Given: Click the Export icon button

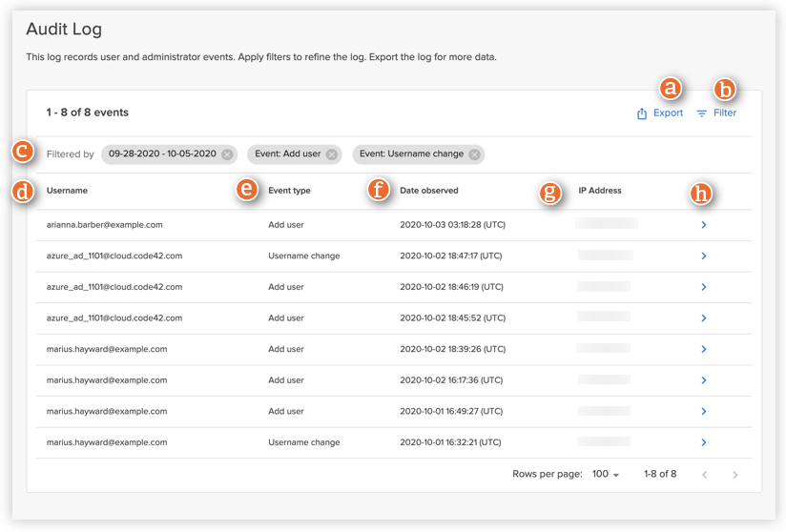Looking at the screenshot, I should (660, 113).
